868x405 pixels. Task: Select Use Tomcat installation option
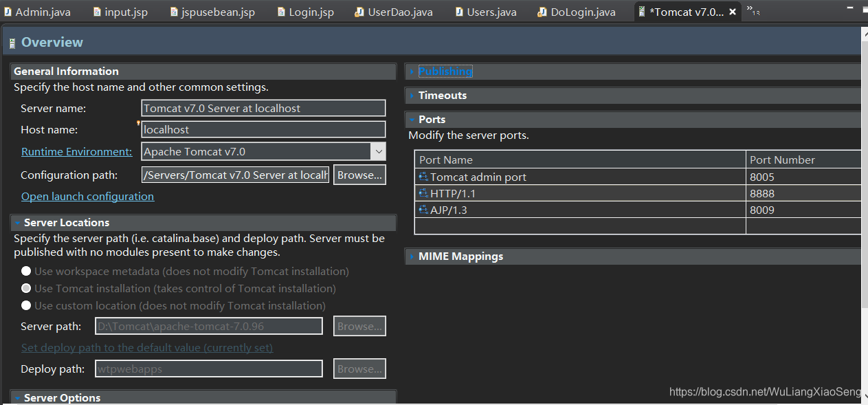[x=26, y=288]
